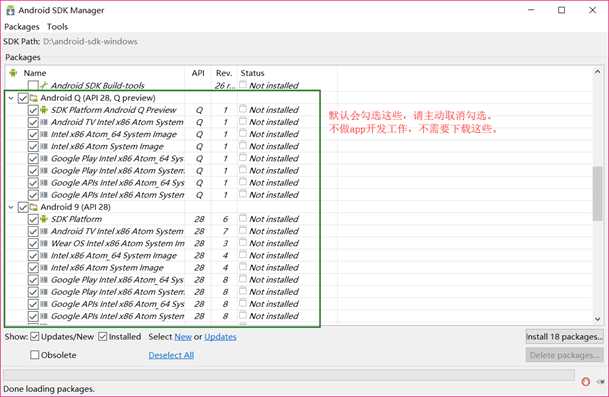Screen dimensions: 609x397
Task: Click the Android icon beside Android 9 SDK Platform
Action: [x=44, y=219]
